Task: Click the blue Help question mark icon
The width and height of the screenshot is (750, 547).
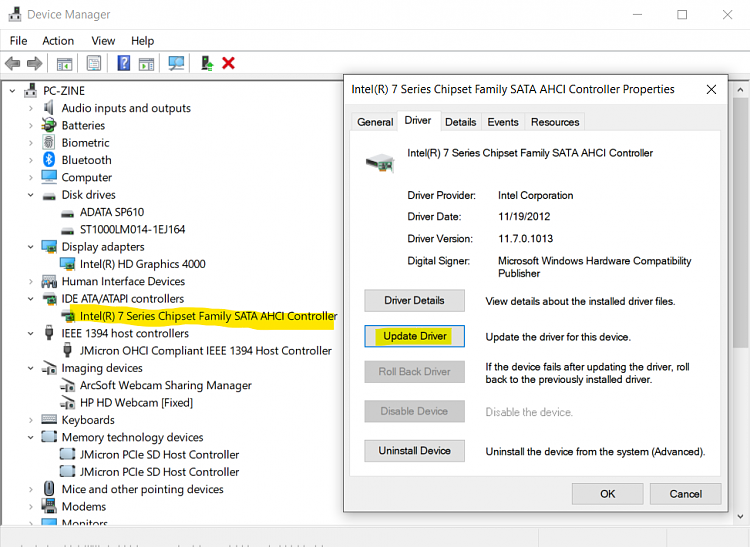Action: pyautogui.click(x=123, y=63)
